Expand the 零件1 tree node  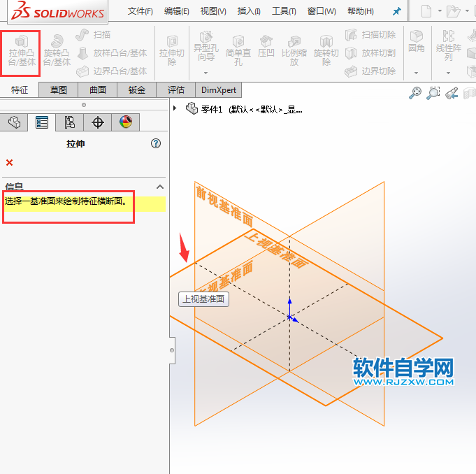coord(175,108)
